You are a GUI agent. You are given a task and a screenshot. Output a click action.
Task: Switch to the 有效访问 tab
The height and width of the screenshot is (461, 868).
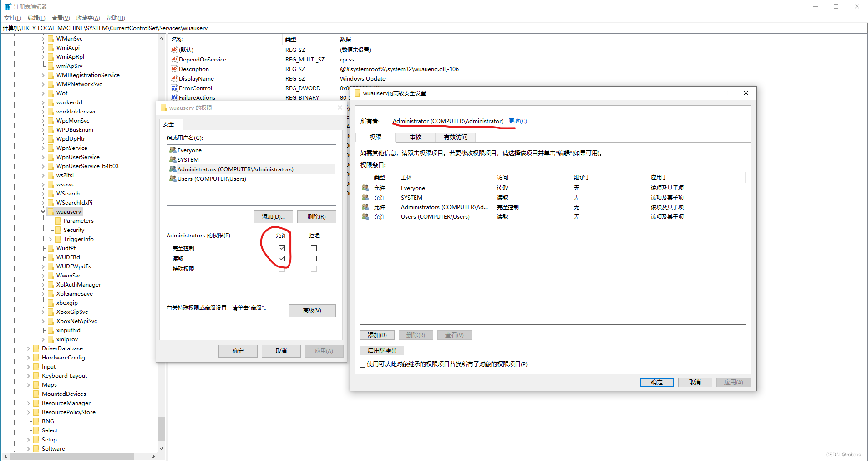(x=456, y=137)
